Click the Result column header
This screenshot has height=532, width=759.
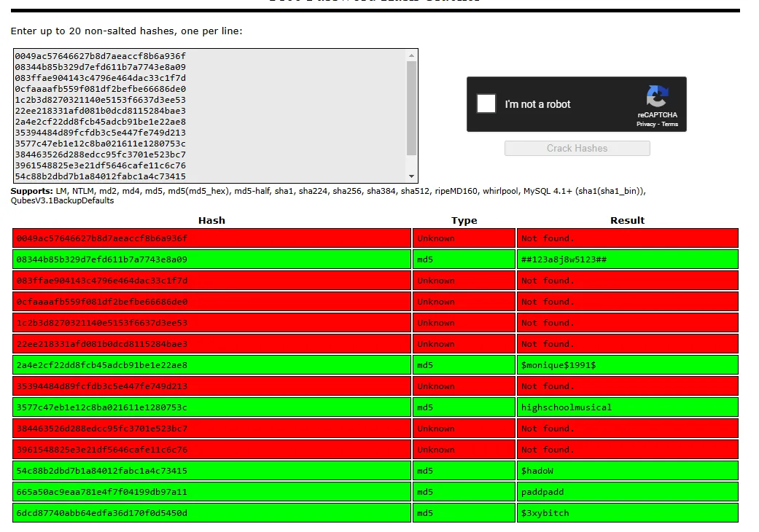click(x=627, y=220)
